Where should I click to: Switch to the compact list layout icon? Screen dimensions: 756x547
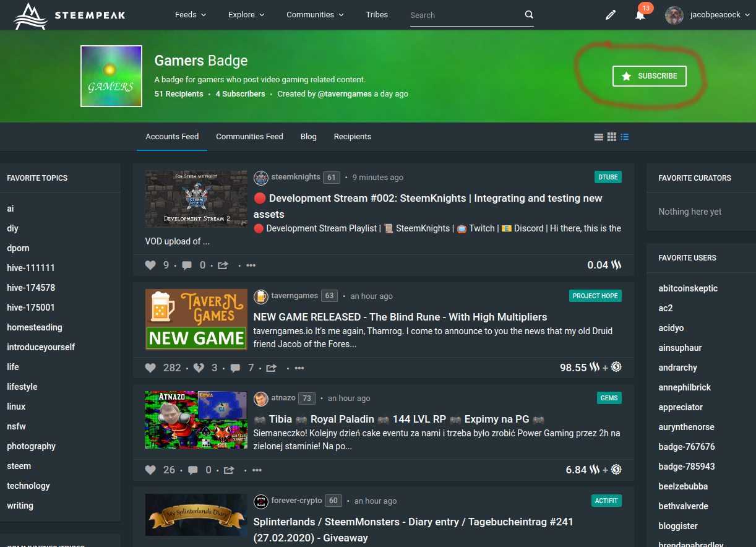(625, 137)
